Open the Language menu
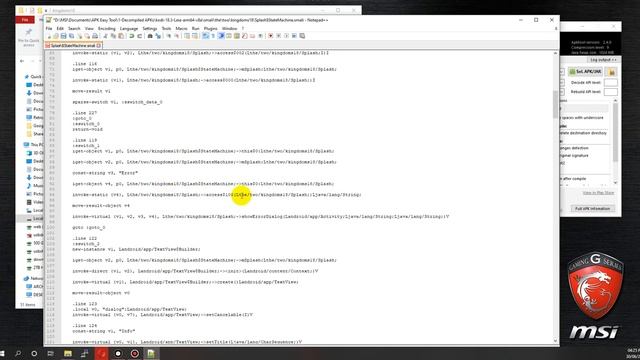The width and height of the screenshot is (640, 360). pos(129,29)
